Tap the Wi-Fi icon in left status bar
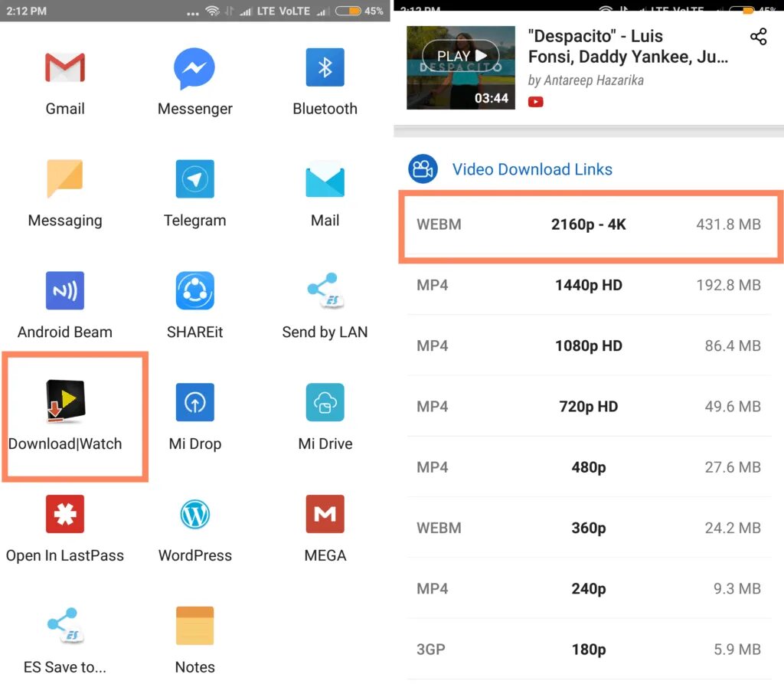The width and height of the screenshot is (784, 694). click(x=213, y=11)
